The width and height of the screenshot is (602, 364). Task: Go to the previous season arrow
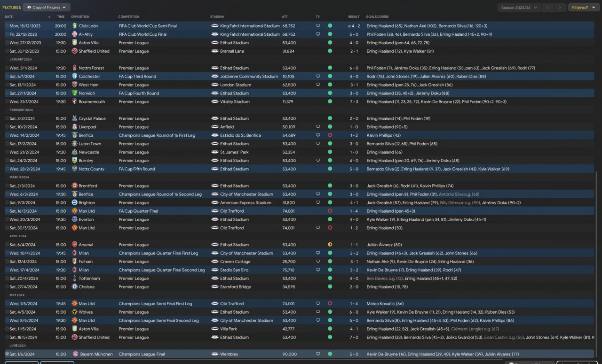pyautogui.click(x=547, y=8)
